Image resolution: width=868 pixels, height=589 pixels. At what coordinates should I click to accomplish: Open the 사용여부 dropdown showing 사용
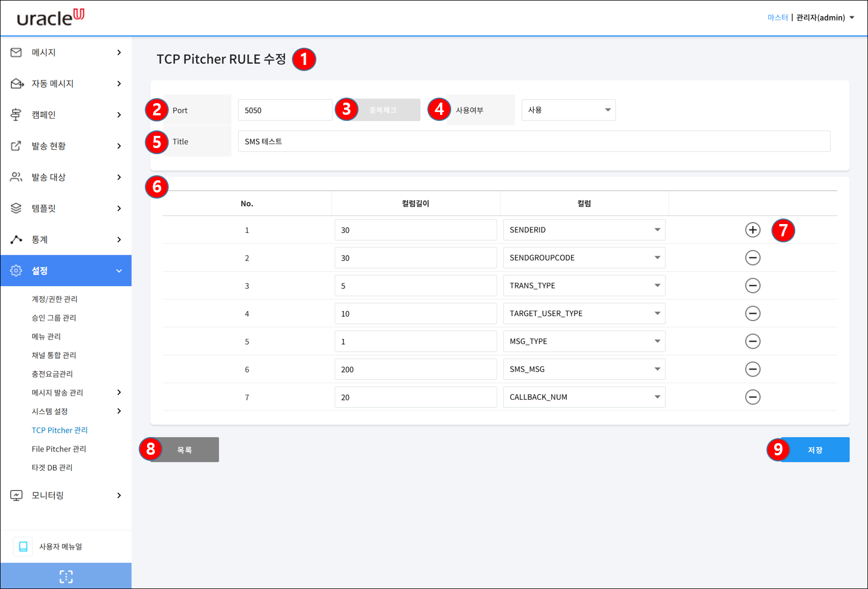[568, 110]
